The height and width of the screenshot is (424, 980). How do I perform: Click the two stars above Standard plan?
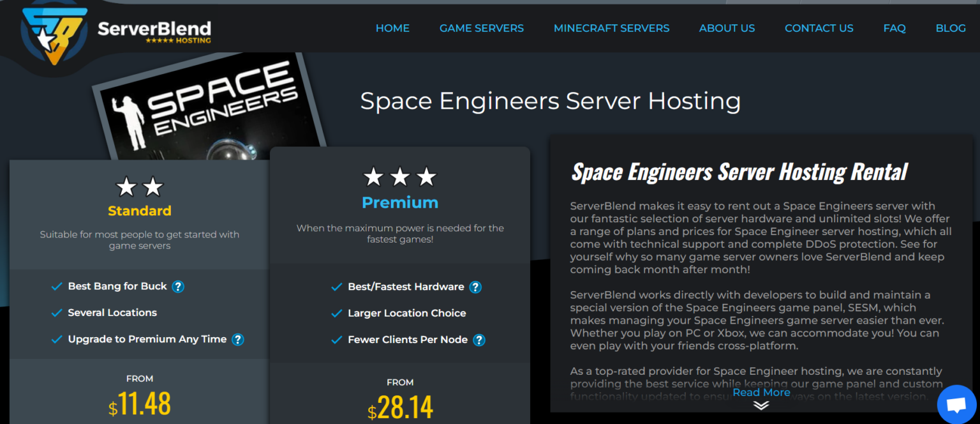(140, 187)
